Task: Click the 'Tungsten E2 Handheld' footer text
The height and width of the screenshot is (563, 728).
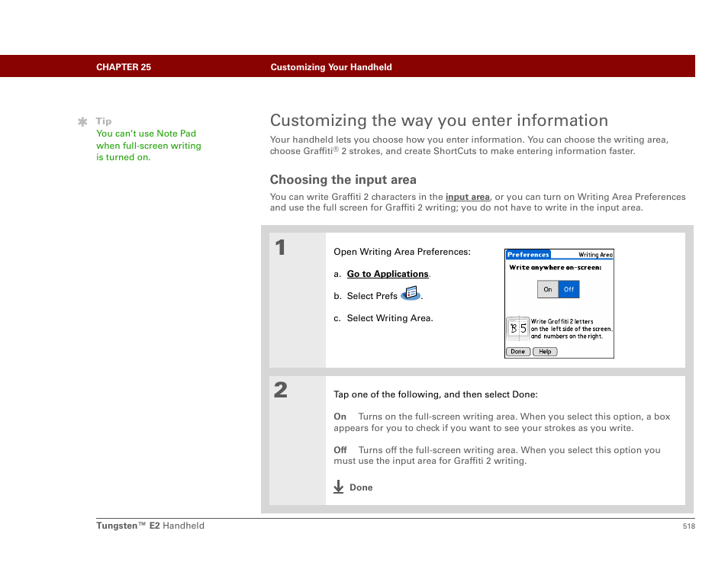Action: [150, 526]
